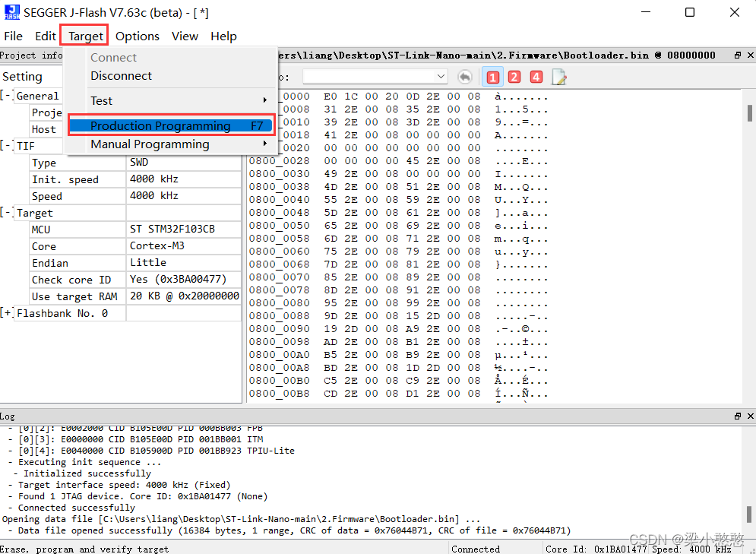Select the Type SWD value

tap(184, 163)
